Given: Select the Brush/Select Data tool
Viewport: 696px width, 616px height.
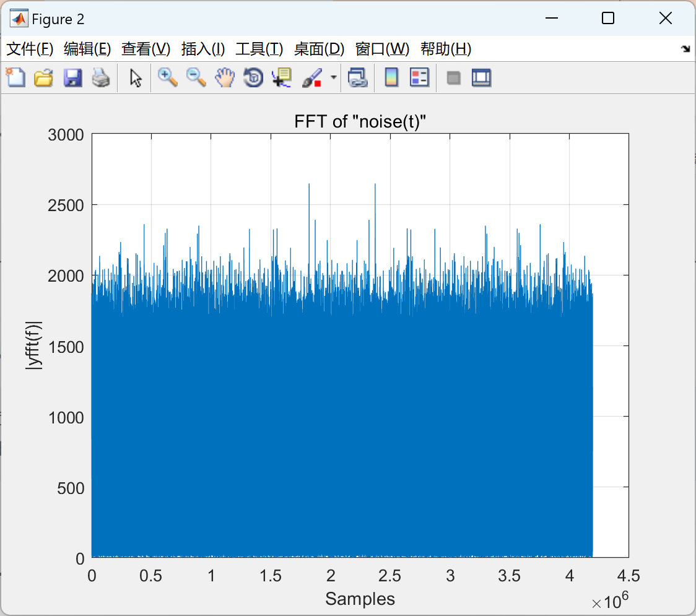Looking at the screenshot, I should click(x=312, y=77).
